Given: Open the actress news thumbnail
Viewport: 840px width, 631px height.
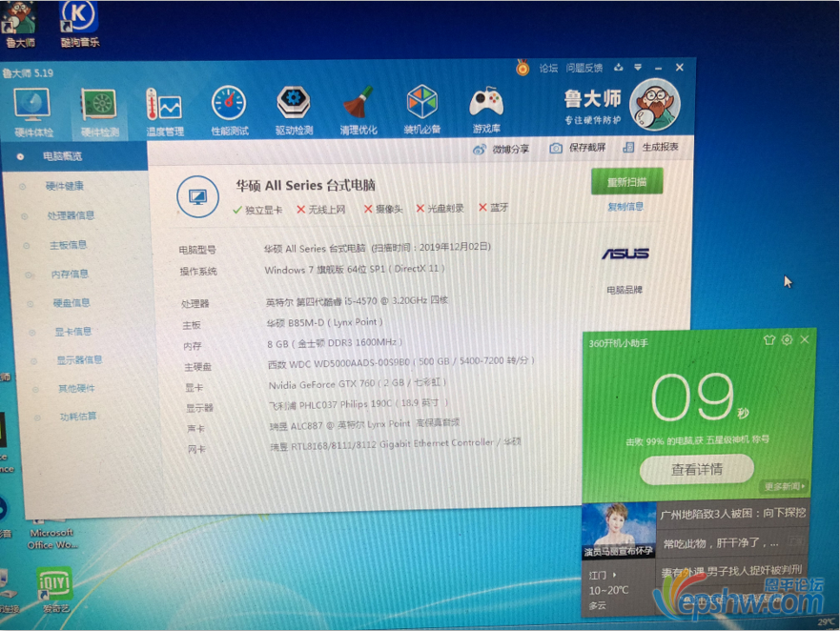Looking at the screenshot, I should (619, 530).
